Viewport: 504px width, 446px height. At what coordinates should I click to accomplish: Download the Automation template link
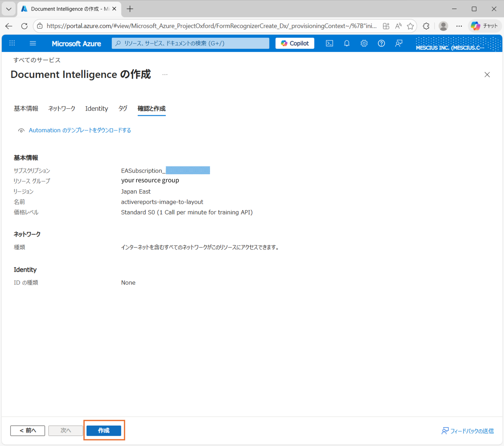coord(80,130)
